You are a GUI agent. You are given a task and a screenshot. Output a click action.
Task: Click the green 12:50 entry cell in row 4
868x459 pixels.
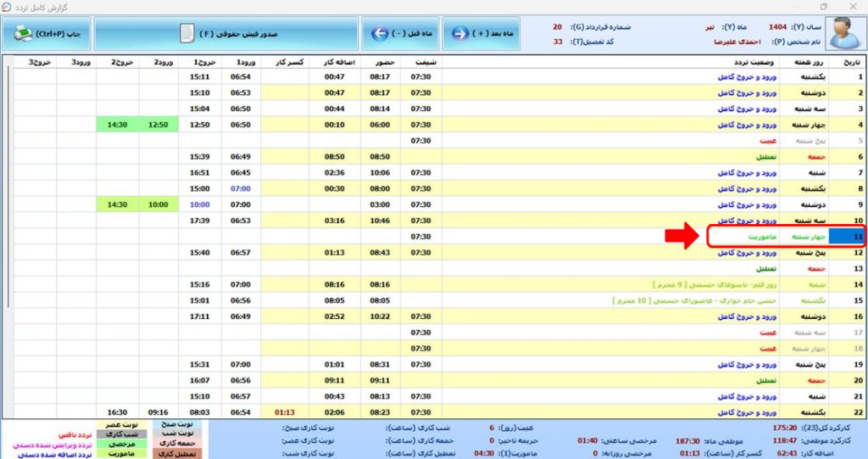[x=159, y=125]
